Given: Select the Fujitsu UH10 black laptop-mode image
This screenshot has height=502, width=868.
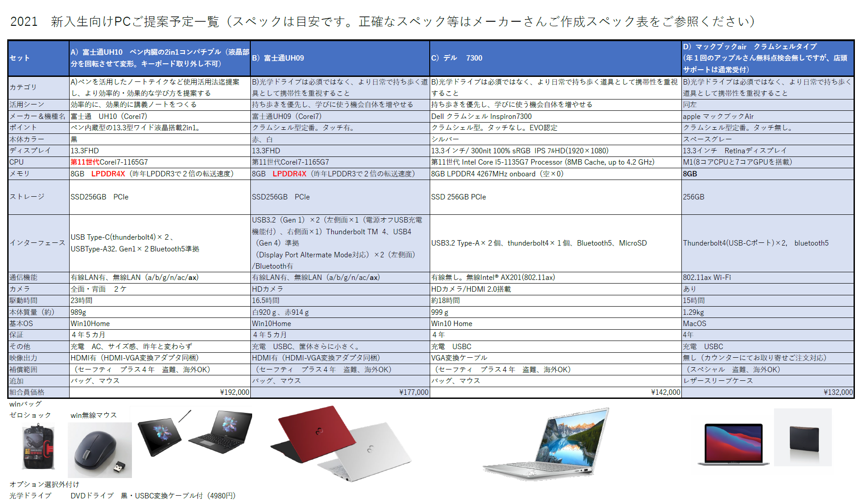Looking at the screenshot, I should point(221,432).
